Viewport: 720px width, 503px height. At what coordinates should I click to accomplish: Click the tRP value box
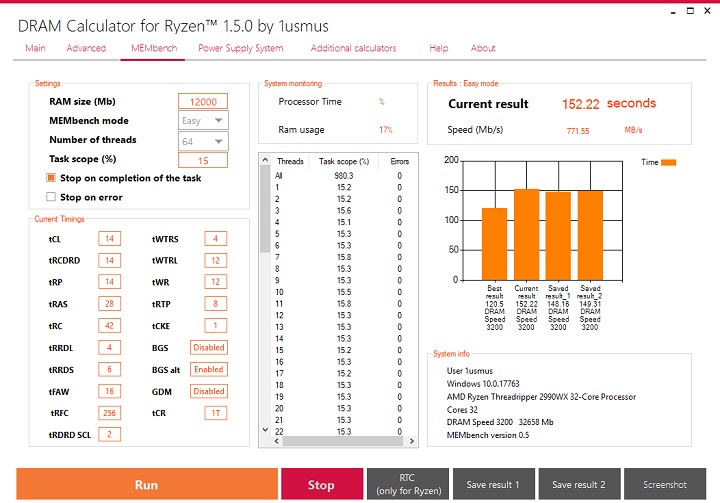click(109, 282)
